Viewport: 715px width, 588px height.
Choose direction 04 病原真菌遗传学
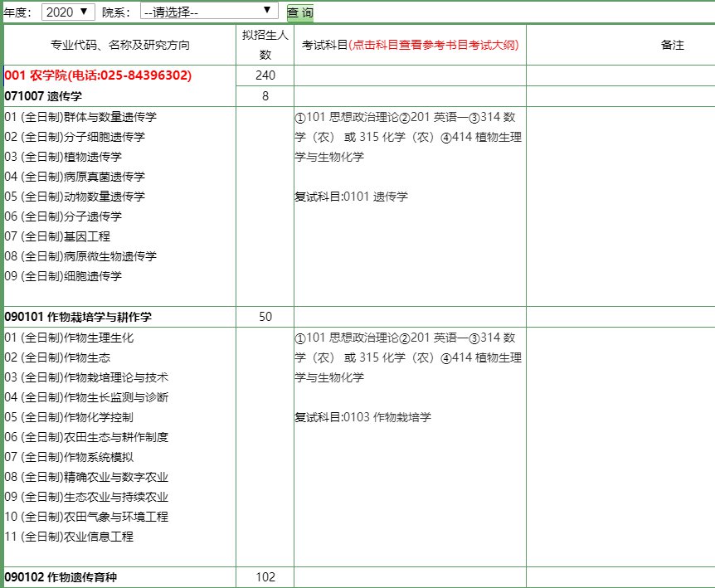pos(75,177)
